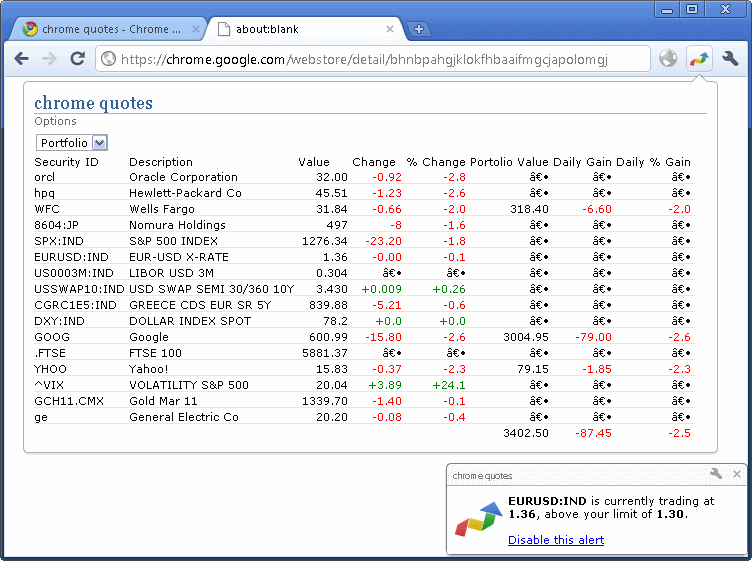Click the Security ID column header
Screen dimensions: 752x561
click(66, 162)
